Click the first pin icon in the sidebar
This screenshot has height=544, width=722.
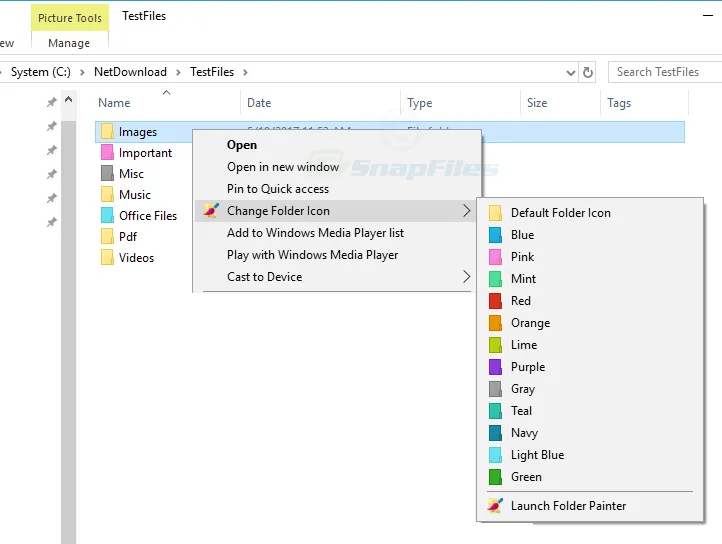pos(52,102)
